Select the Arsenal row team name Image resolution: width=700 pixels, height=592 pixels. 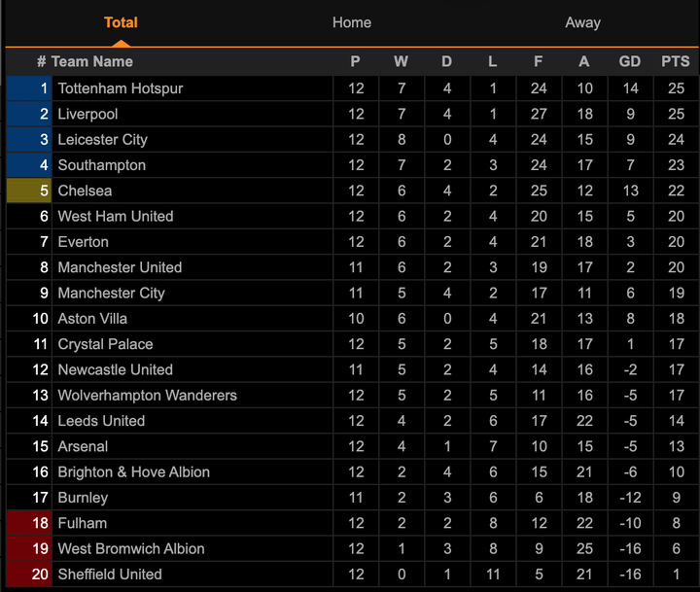[83, 446]
